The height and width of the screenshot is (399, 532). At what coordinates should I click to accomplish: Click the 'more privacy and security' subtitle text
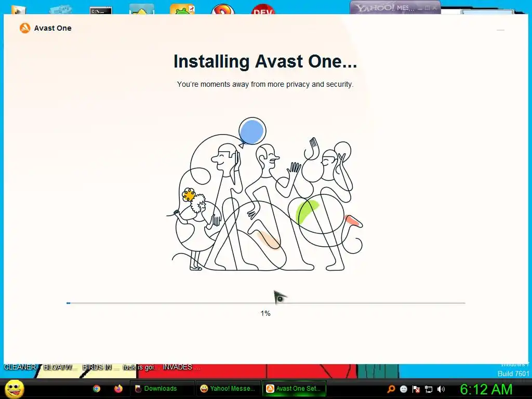310,84
